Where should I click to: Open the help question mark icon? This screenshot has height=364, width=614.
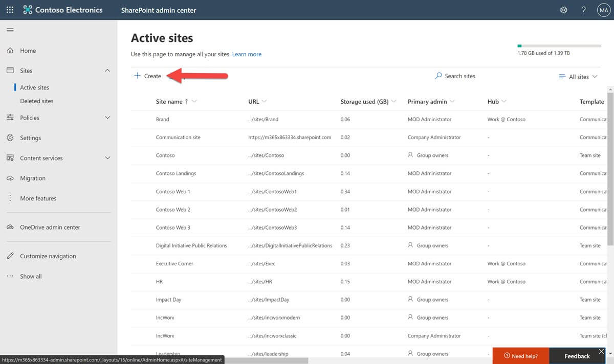click(583, 10)
